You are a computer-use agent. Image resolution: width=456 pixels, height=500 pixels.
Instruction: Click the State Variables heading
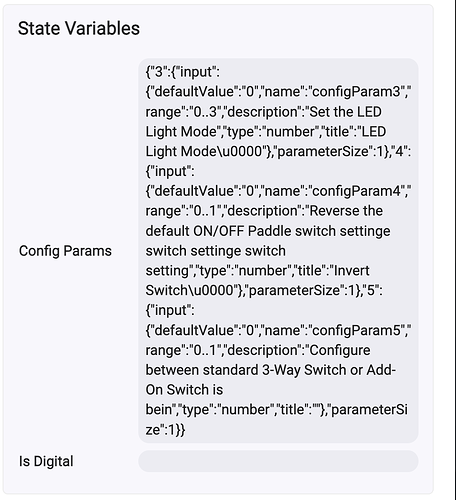tap(79, 28)
